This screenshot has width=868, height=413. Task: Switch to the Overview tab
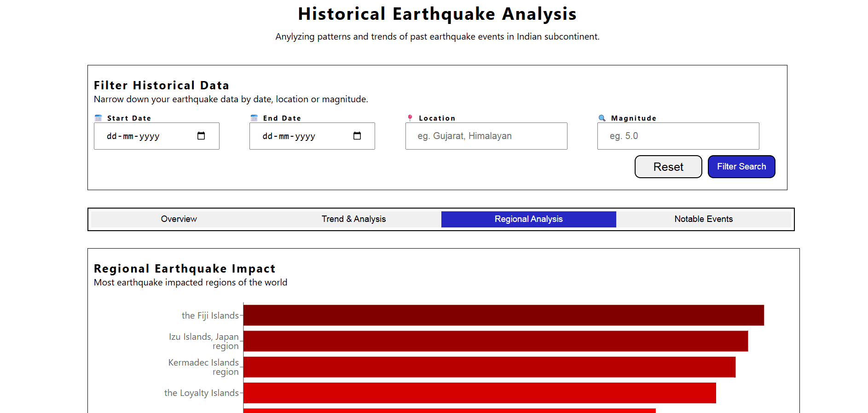point(179,219)
